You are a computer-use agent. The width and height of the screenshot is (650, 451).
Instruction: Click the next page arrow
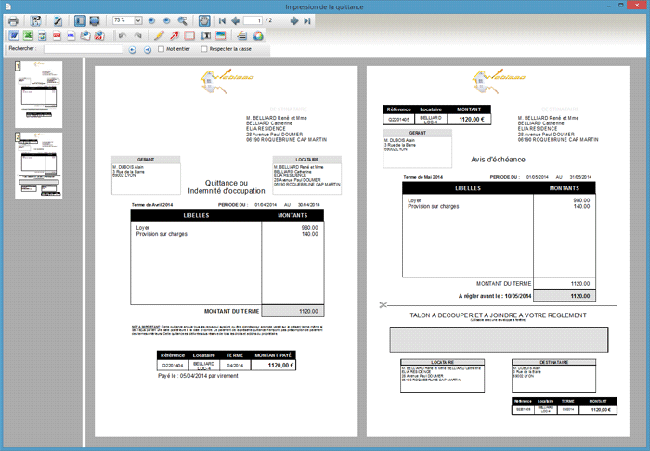[292, 20]
